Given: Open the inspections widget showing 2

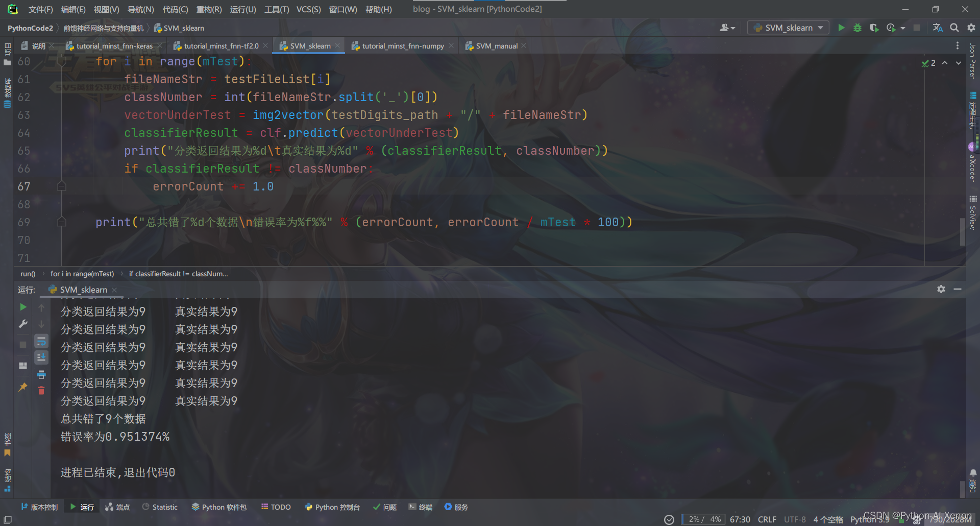Looking at the screenshot, I should 928,63.
